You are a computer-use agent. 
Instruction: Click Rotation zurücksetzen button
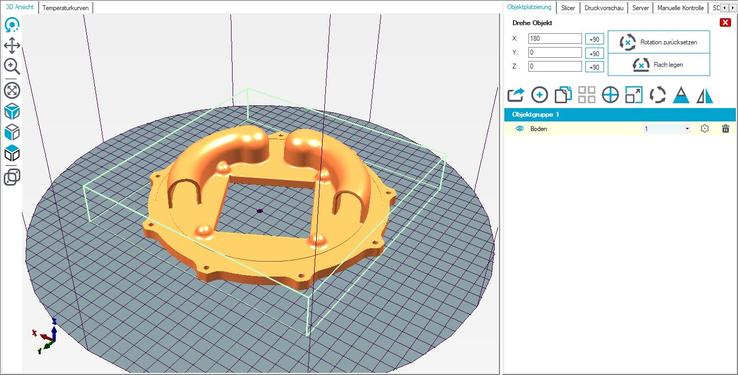[658, 42]
